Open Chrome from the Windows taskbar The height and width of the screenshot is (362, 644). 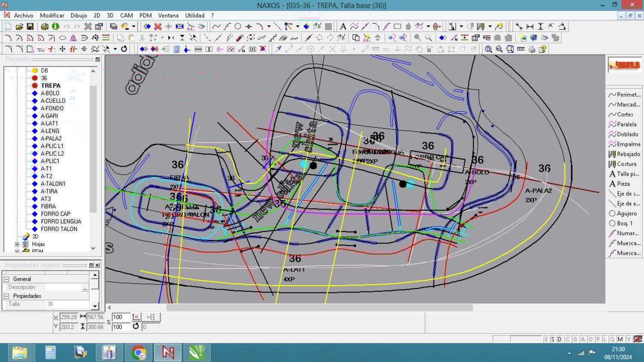click(x=138, y=353)
